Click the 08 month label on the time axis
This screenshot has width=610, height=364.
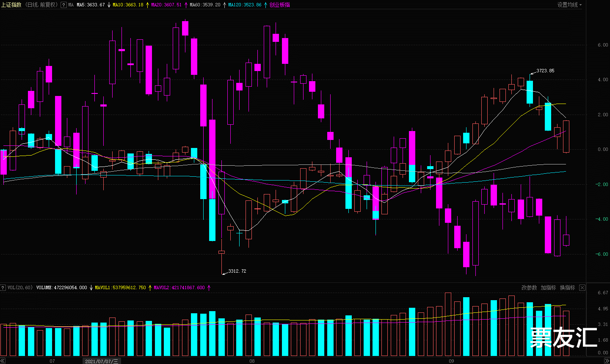[252, 361]
